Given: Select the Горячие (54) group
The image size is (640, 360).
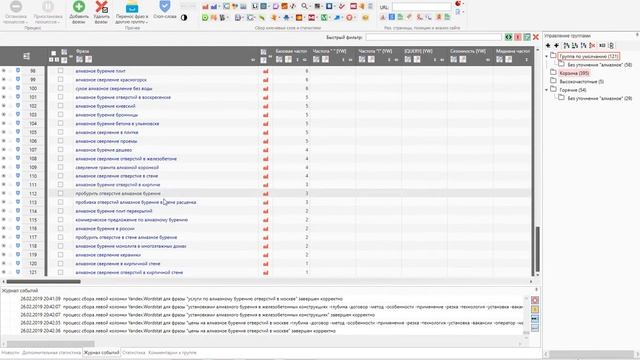Looking at the screenshot, I should tap(573, 90).
